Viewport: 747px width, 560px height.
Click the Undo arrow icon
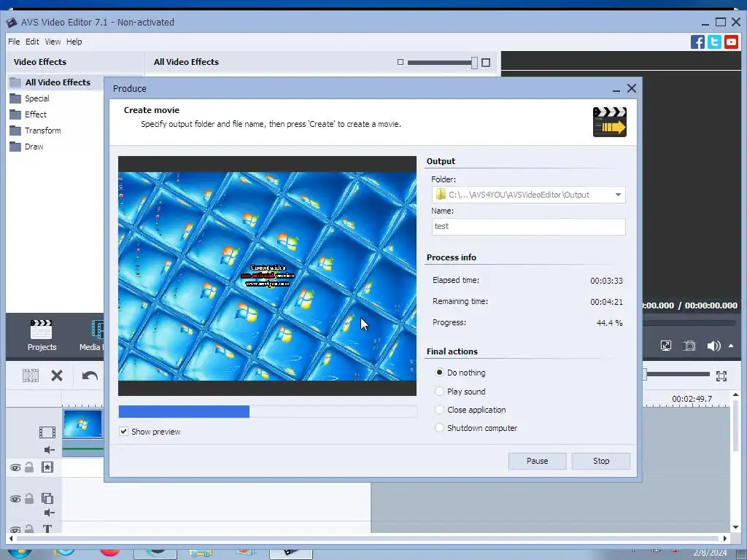tap(90, 376)
